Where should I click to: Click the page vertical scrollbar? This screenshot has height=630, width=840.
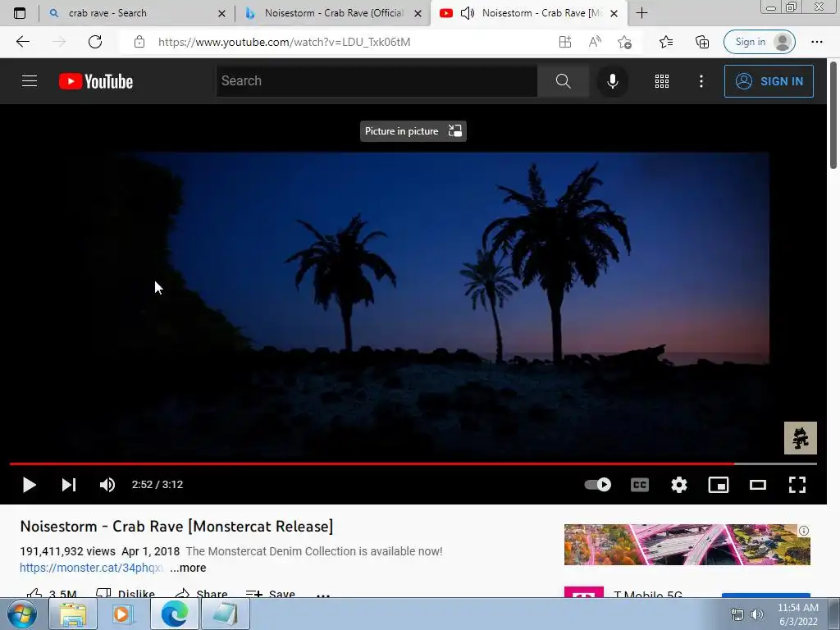point(833,115)
